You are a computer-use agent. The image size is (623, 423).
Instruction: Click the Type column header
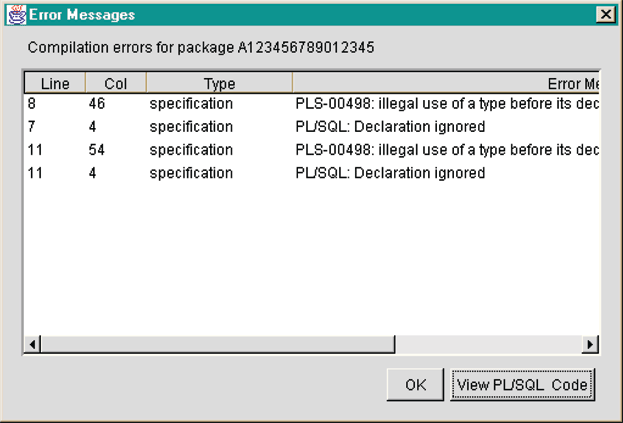click(219, 84)
